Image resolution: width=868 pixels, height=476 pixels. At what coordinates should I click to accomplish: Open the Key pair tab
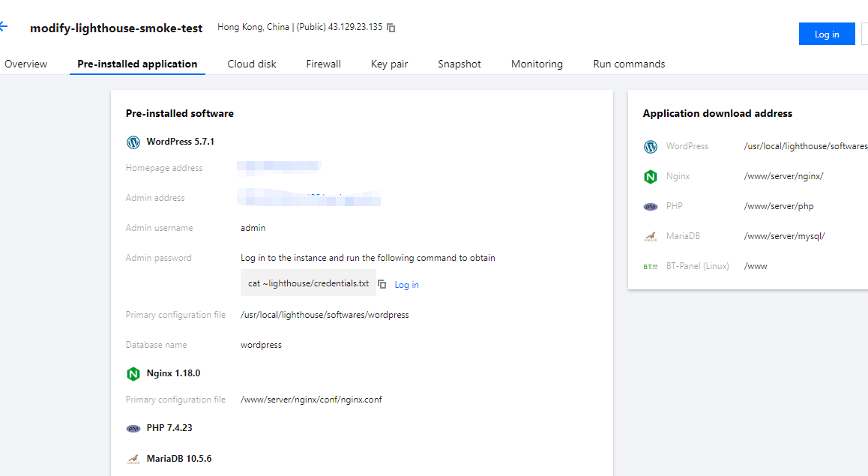pyautogui.click(x=389, y=64)
